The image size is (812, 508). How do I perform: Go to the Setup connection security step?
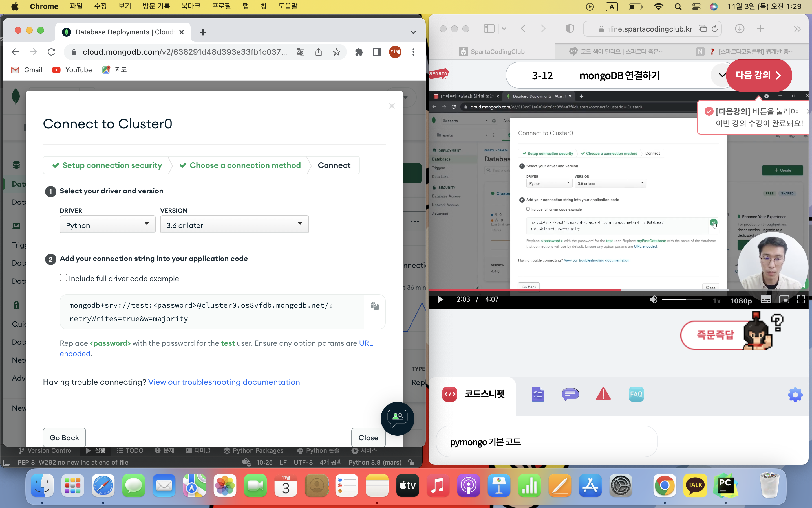pyautogui.click(x=107, y=165)
